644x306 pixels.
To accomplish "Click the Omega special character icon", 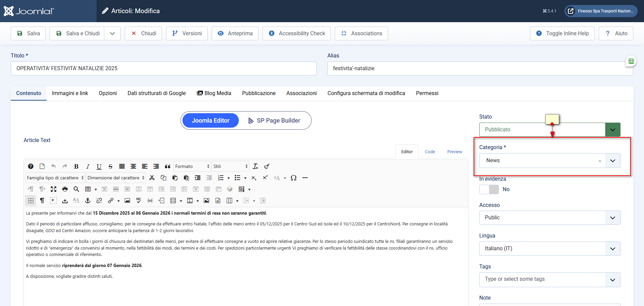I will (x=293, y=178).
